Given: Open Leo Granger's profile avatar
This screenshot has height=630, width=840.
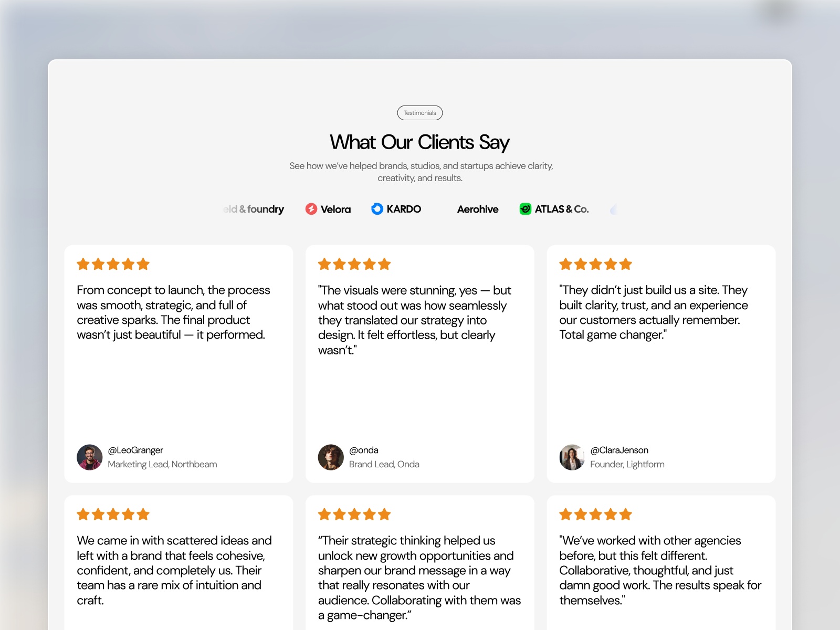Looking at the screenshot, I should pos(90,457).
